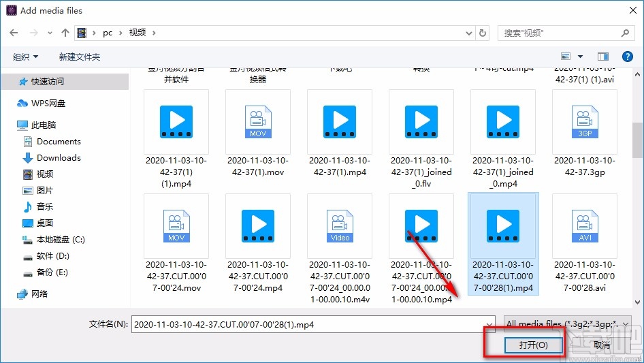The width and height of the screenshot is (644, 363).
Task: Click the Up one level arrow
Action: pyautogui.click(x=65, y=33)
